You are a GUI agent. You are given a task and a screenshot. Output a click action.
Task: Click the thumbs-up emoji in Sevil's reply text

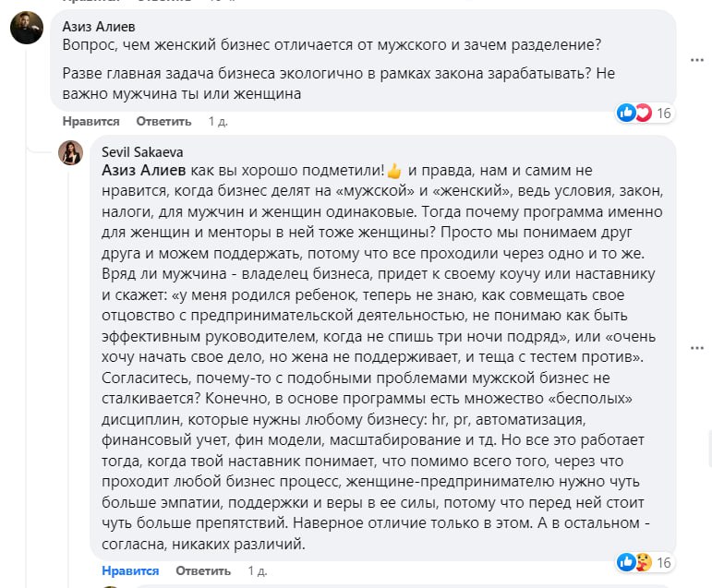(x=394, y=171)
